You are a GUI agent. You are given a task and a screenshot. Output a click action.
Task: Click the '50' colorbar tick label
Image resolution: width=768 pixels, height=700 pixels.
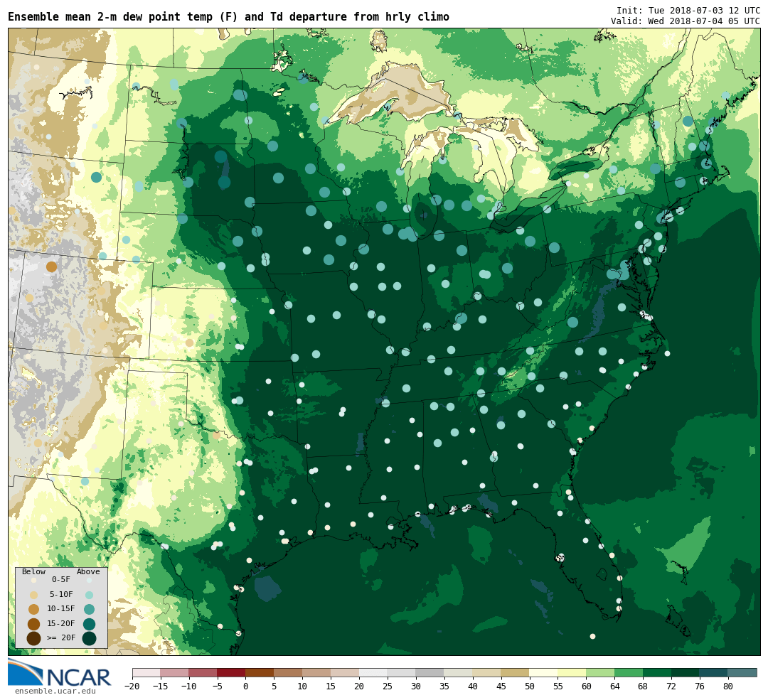(x=530, y=686)
